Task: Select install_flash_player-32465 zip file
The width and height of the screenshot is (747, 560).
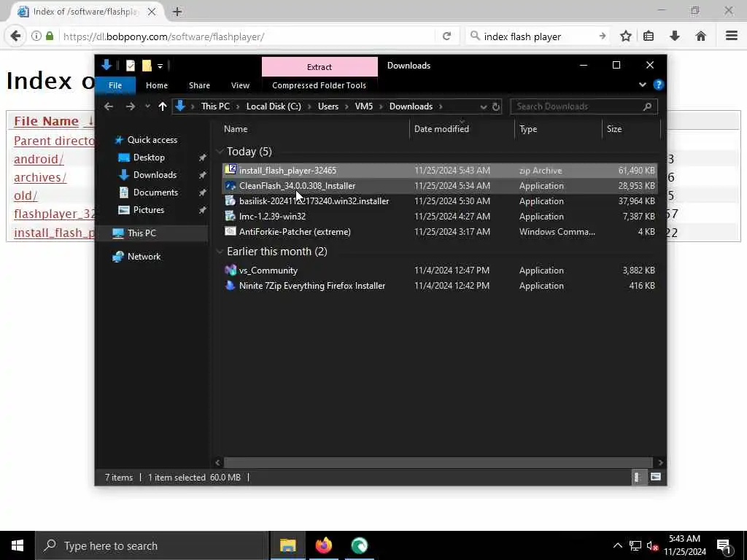Action: tap(440, 171)
